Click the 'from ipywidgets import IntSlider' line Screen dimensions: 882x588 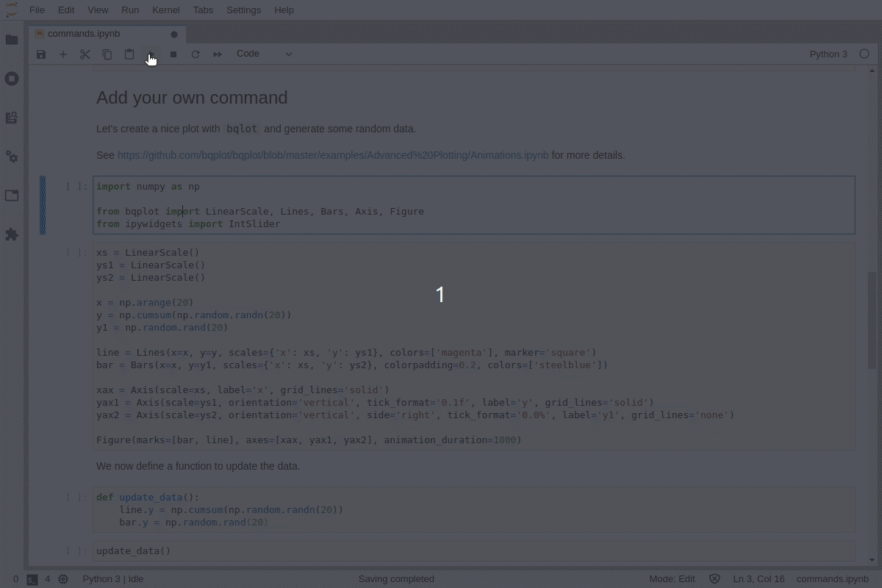[x=188, y=223]
